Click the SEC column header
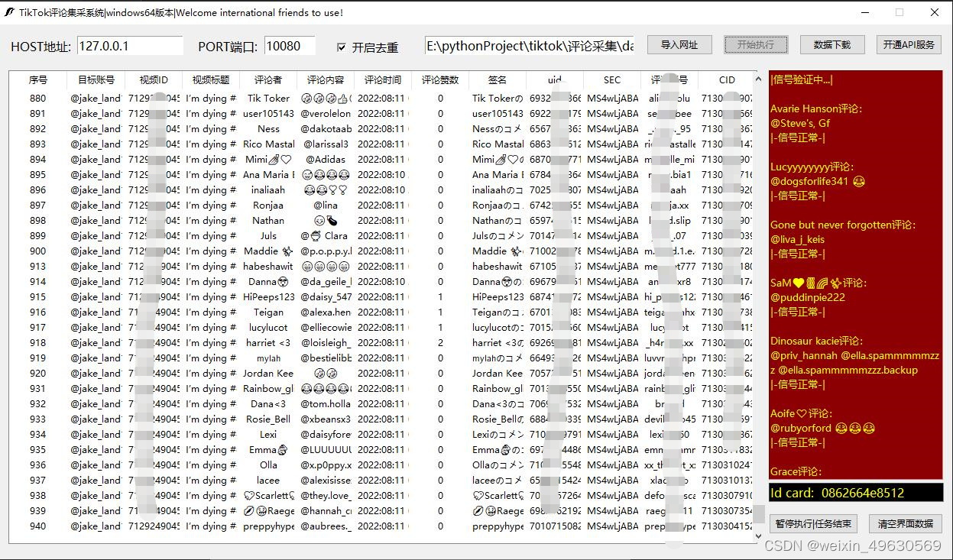 [x=612, y=79]
